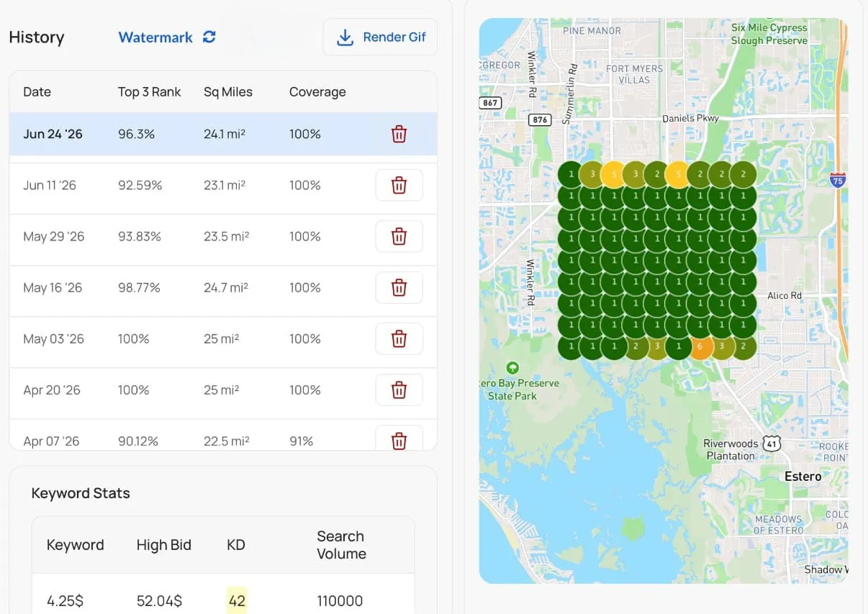Select the Apr 20 '26 date cell
Screen dimensions: 868x614
tap(52, 389)
